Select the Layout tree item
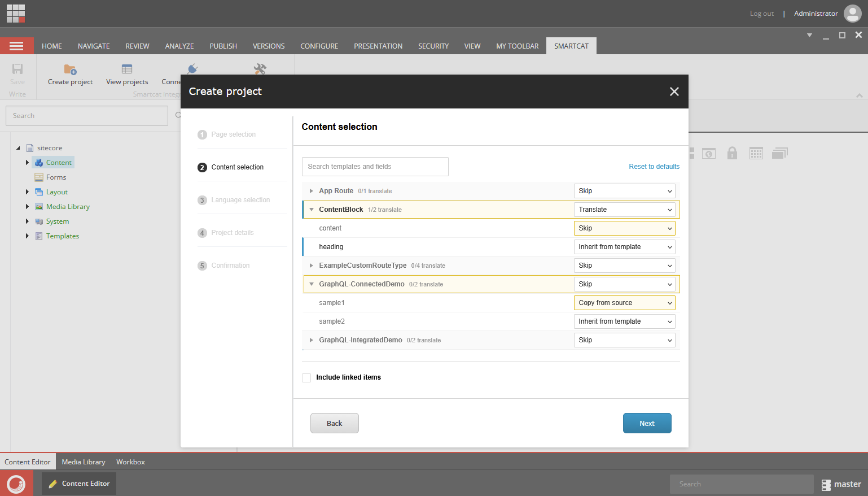 point(56,192)
